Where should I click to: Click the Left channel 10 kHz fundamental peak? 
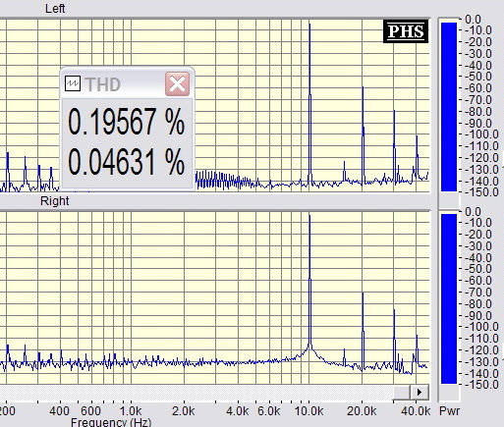309,25
